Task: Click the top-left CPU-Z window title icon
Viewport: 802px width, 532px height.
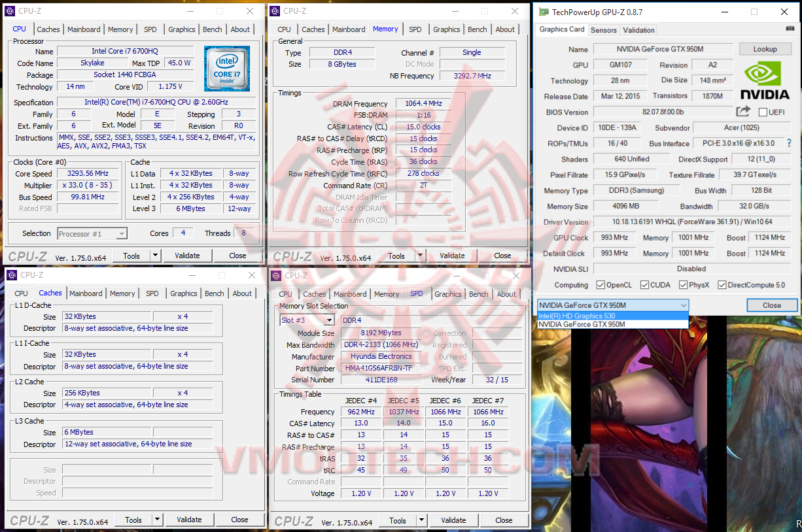Action: point(10,10)
